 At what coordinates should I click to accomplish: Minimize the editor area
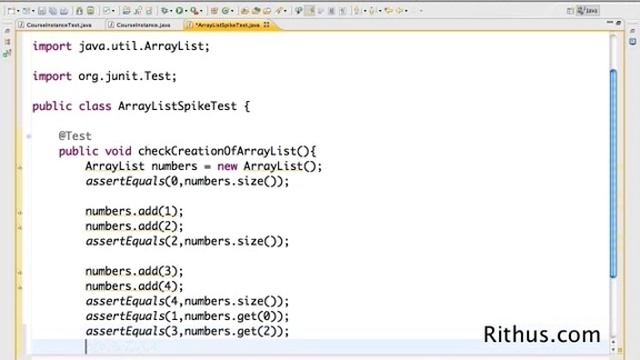pos(610,22)
